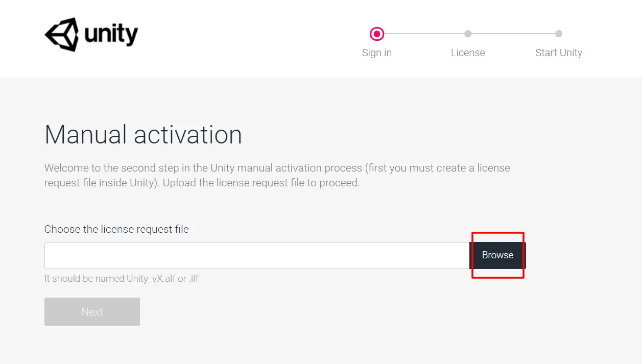Click line between License and Start Unity dots
642x364 pixels.
click(x=513, y=34)
